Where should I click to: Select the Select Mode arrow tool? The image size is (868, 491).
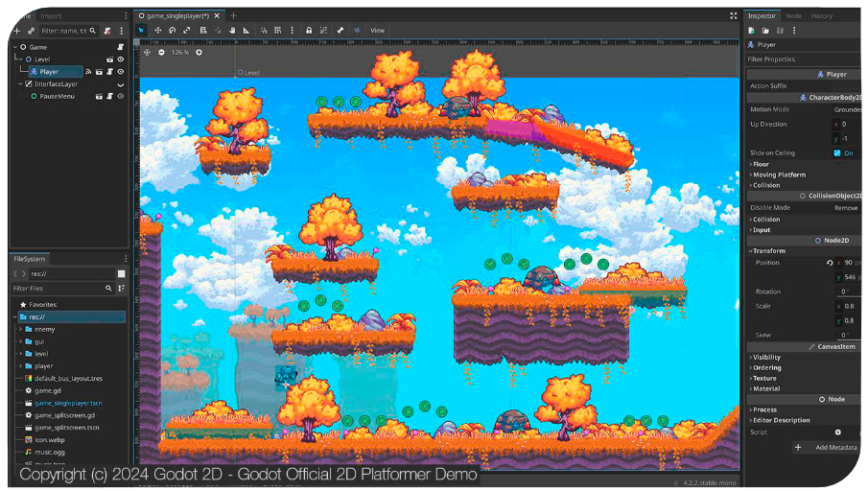141,31
